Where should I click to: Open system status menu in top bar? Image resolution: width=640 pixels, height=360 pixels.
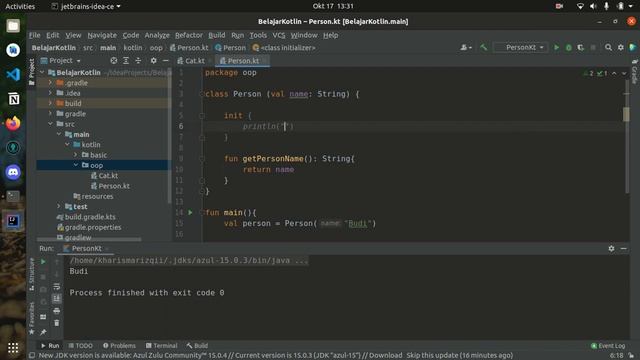pyautogui.click(x=606, y=6)
